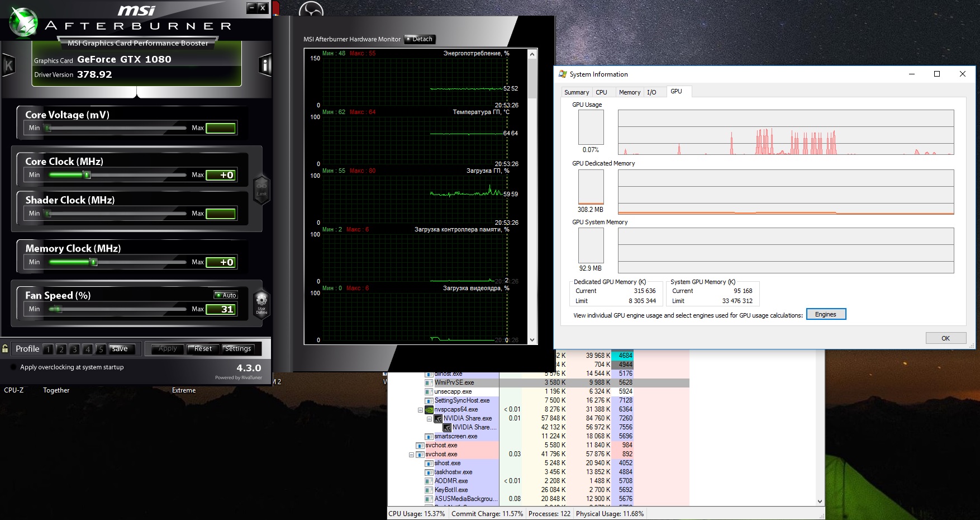Click the OBS icon behind Hardware Monitor

coord(311,8)
